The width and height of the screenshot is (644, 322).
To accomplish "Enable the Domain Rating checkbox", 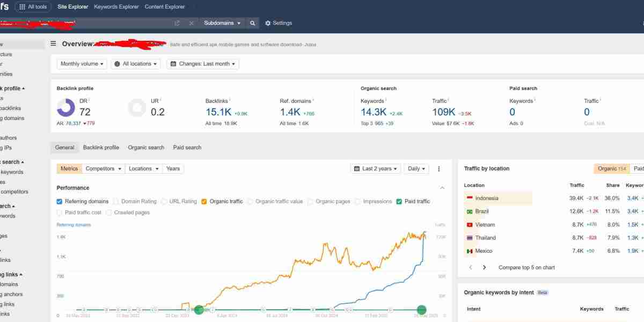I will pos(116,202).
